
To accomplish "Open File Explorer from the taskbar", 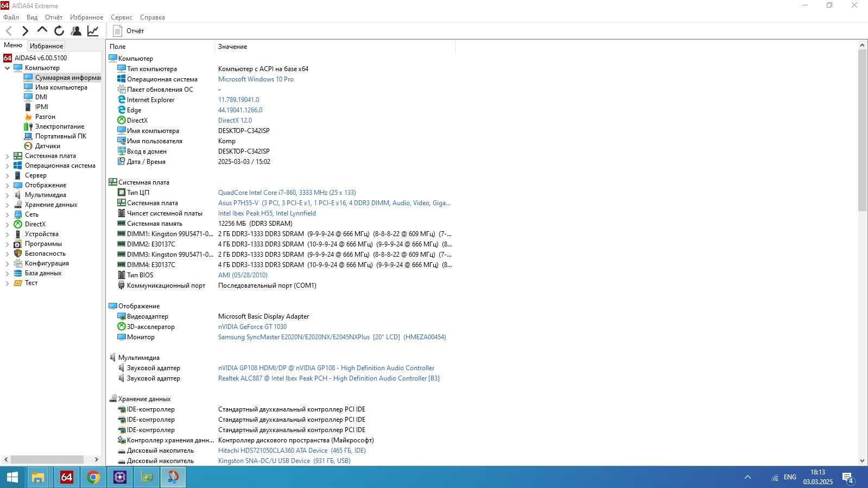I will coord(38,477).
